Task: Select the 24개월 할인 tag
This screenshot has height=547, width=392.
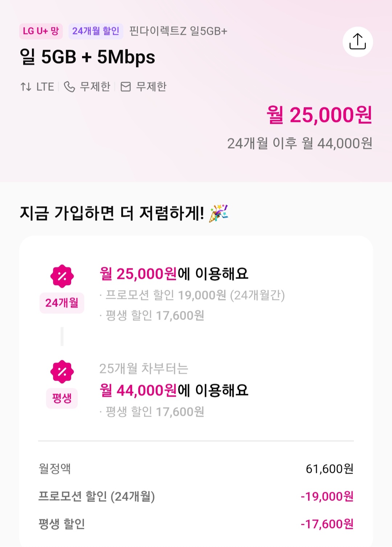Action: click(x=96, y=31)
